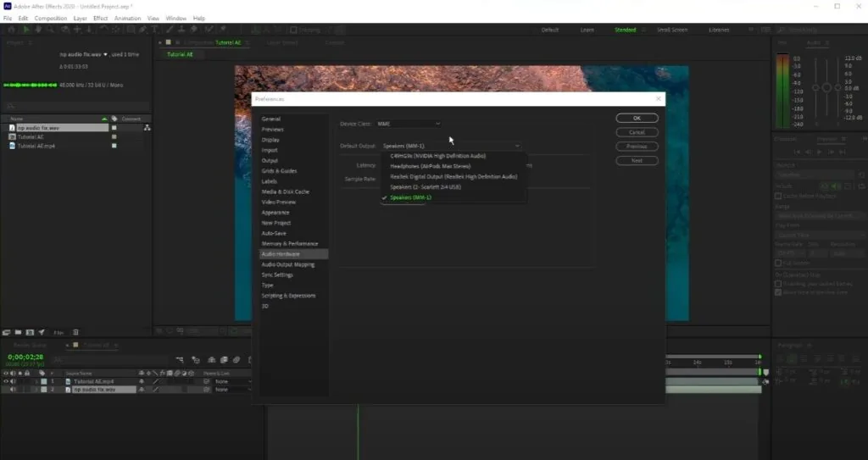868x460 pixels.
Task: Mute audio of np audio fix.wav layer
Action: tap(13, 390)
